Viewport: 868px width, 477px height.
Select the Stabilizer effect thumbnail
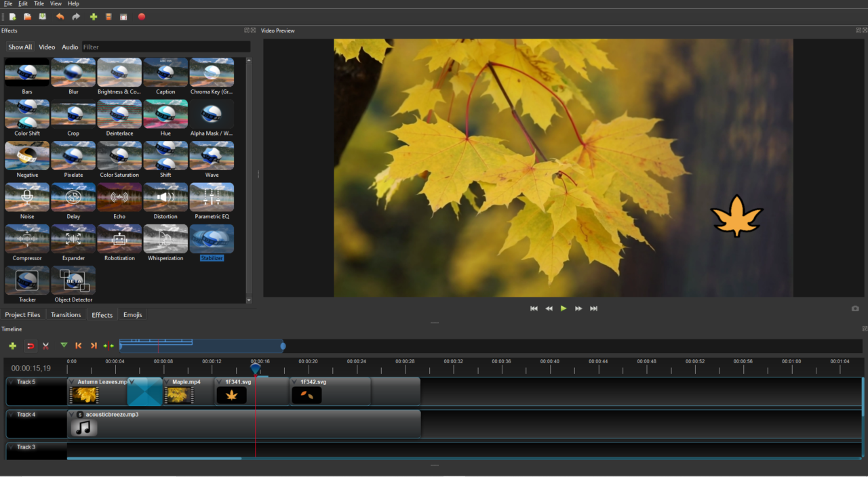212,239
